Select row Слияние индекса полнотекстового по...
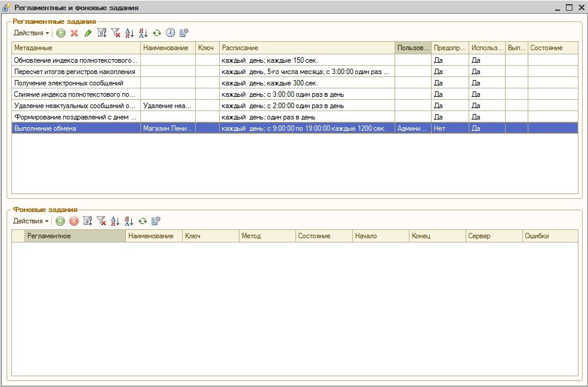This screenshot has height=387, width=588. [295, 94]
